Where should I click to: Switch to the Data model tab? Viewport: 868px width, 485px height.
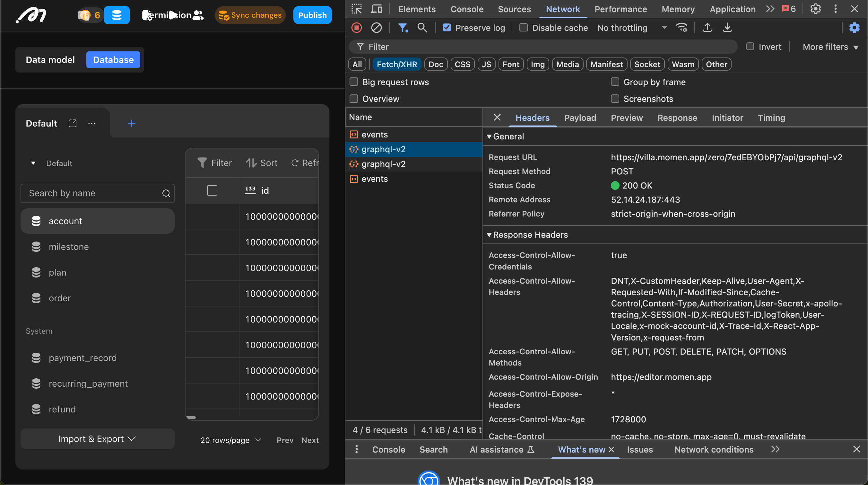click(x=50, y=60)
